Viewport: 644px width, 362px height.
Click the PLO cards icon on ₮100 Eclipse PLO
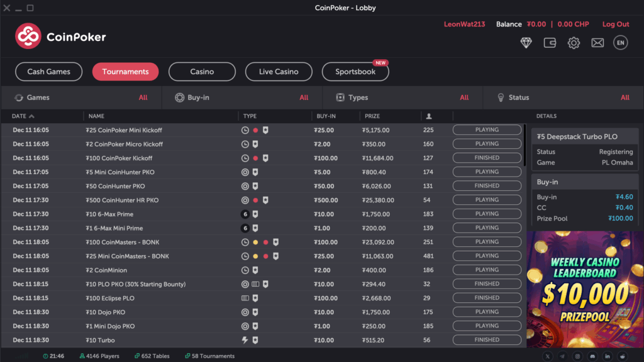245,298
